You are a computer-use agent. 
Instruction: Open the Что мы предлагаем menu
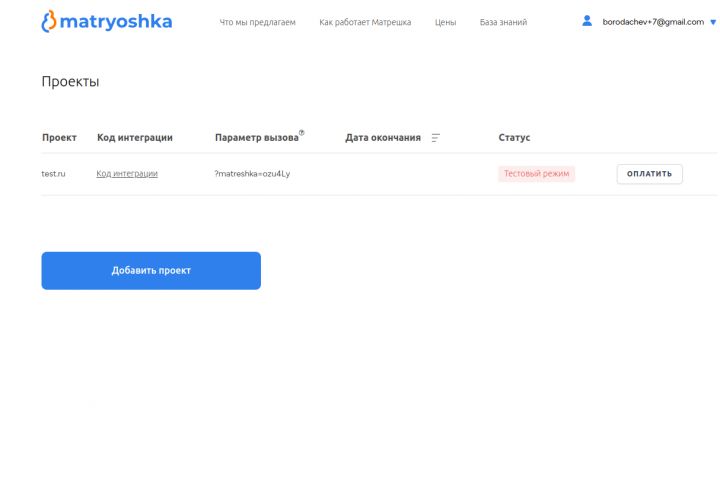pyautogui.click(x=257, y=22)
